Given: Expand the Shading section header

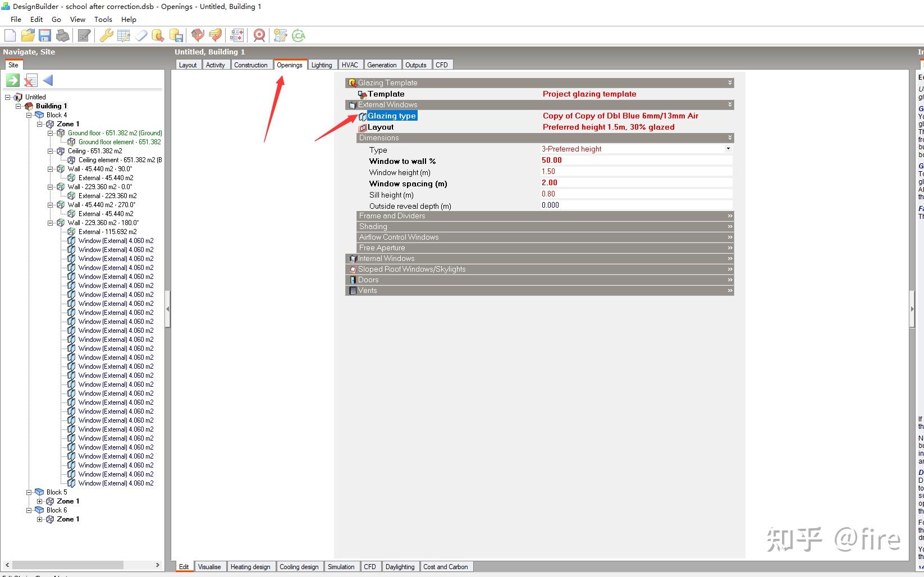Looking at the screenshot, I should click(x=545, y=226).
